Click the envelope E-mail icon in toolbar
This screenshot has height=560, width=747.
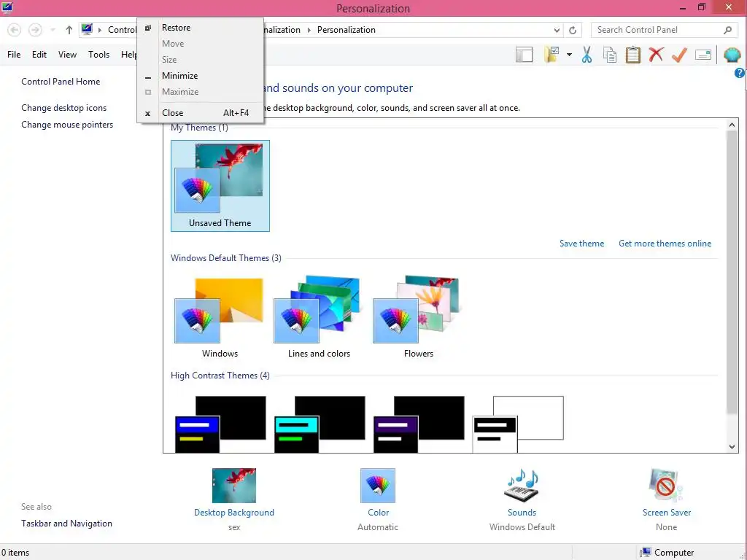click(x=703, y=55)
